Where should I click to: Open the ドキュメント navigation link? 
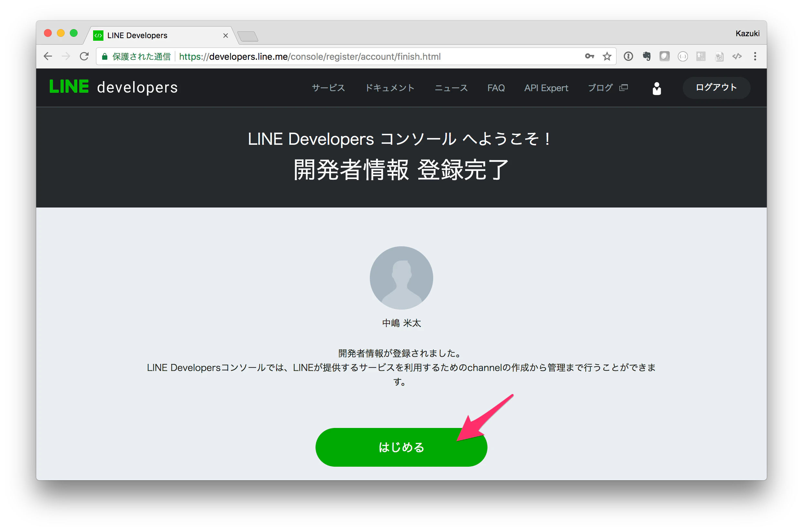[x=390, y=88]
